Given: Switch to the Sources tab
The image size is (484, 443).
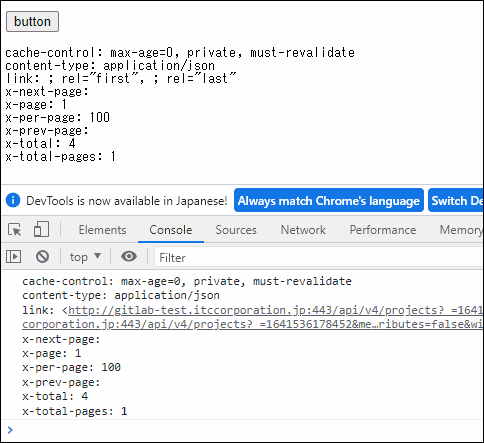Looking at the screenshot, I should pos(236,230).
